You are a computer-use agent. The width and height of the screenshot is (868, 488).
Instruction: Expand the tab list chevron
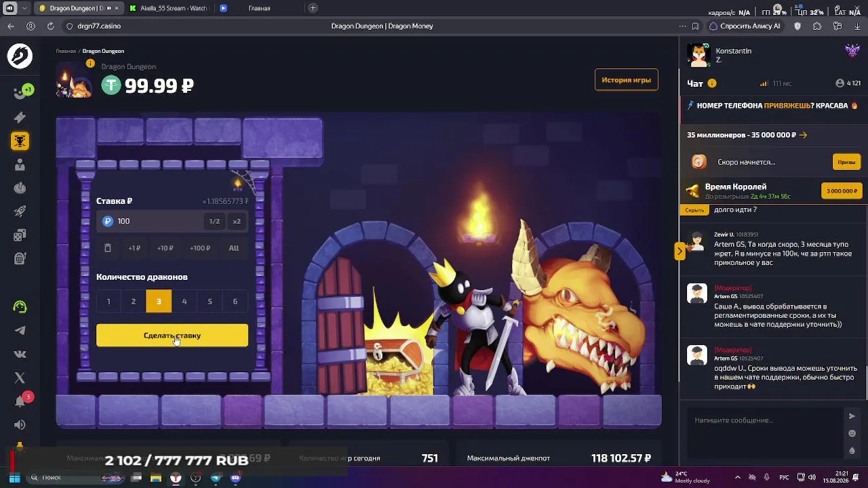[x=25, y=8]
